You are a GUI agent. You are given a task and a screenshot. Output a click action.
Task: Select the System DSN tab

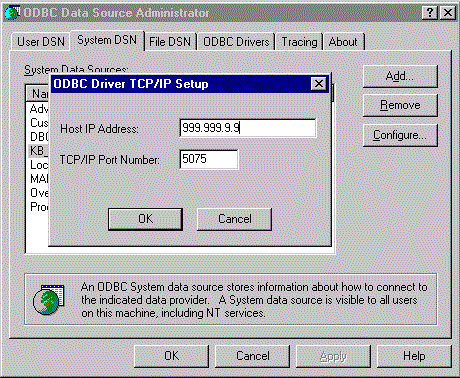click(107, 40)
